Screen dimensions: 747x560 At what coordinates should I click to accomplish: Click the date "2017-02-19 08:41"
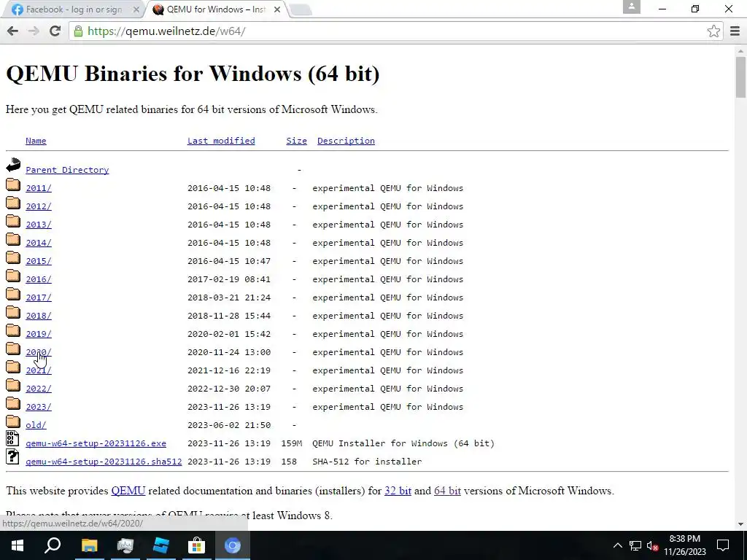pos(229,279)
